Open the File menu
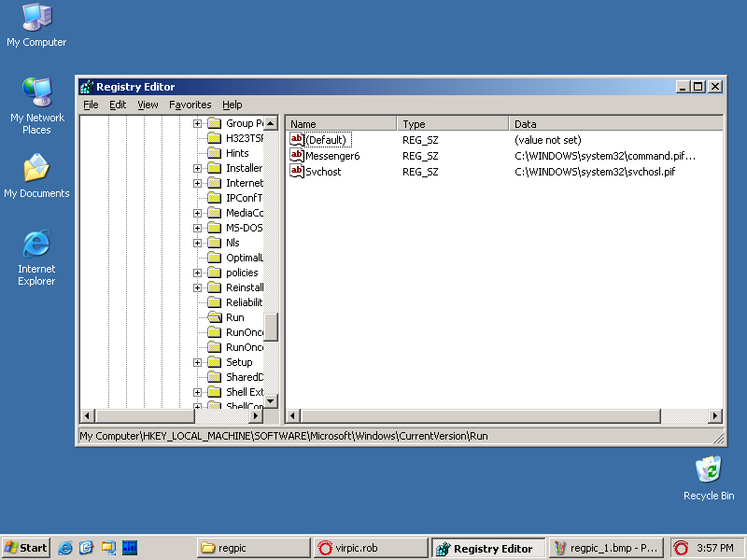The image size is (747, 560). [91, 105]
